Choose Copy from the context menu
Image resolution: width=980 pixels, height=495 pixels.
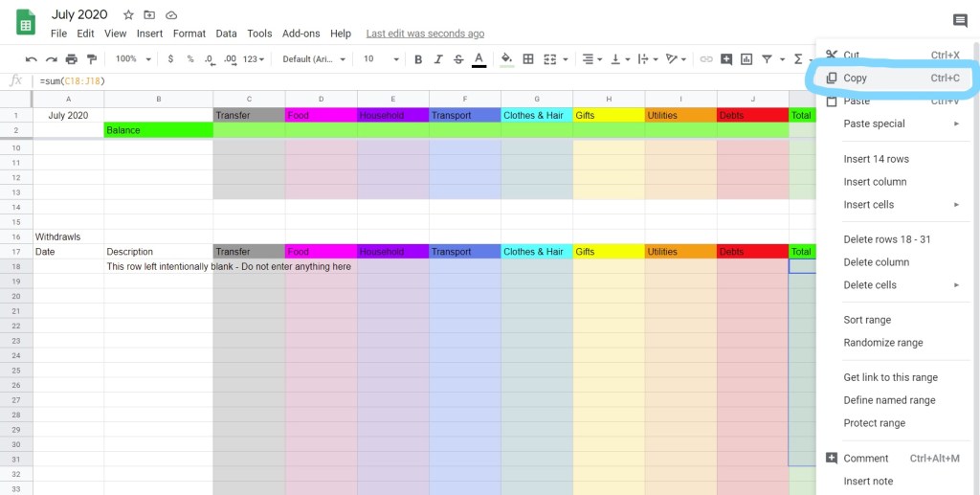(x=855, y=78)
